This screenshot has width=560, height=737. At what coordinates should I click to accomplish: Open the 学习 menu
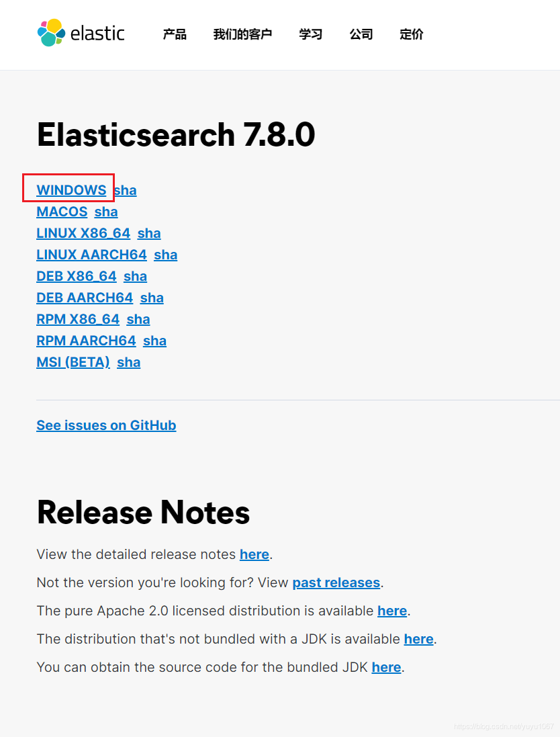tap(310, 34)
